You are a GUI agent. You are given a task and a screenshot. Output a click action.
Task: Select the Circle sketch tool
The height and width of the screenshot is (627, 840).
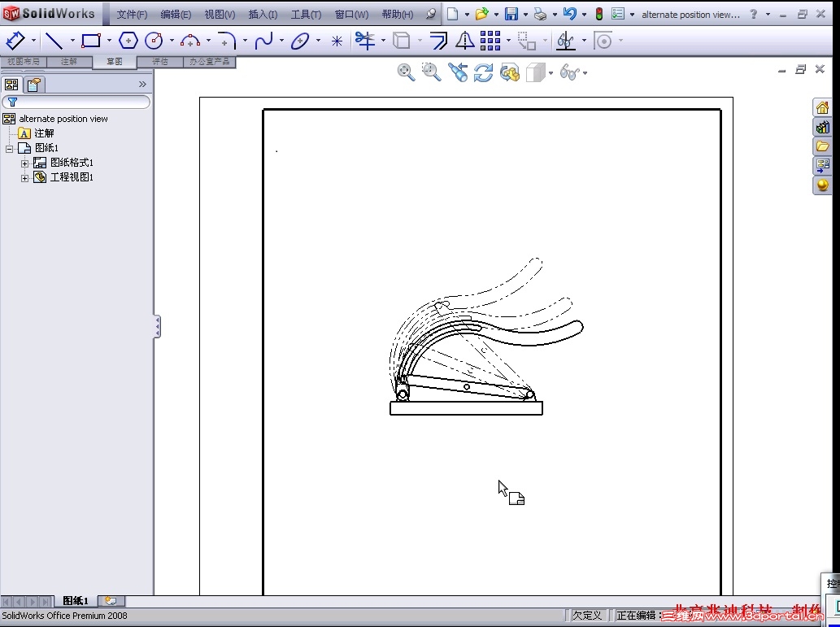pyautogui.click(x=155, y=40)
